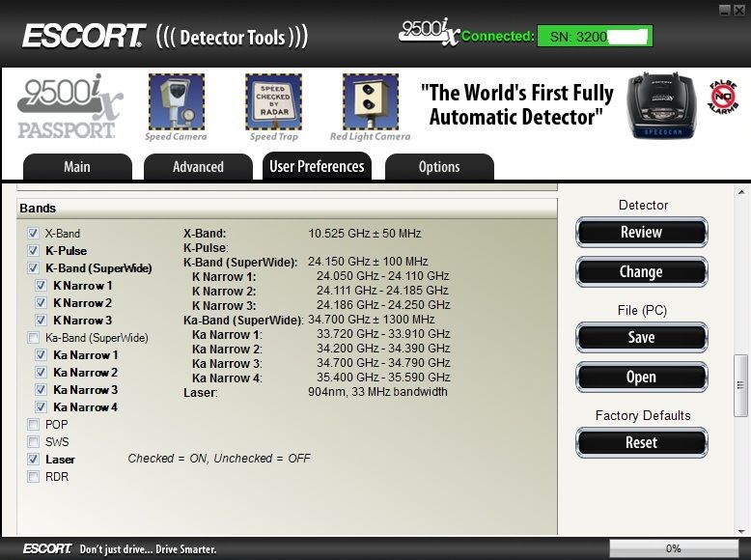This screenshot has height=560, width=751.
Task: Open the Options tab
Action: coord(439,167)
